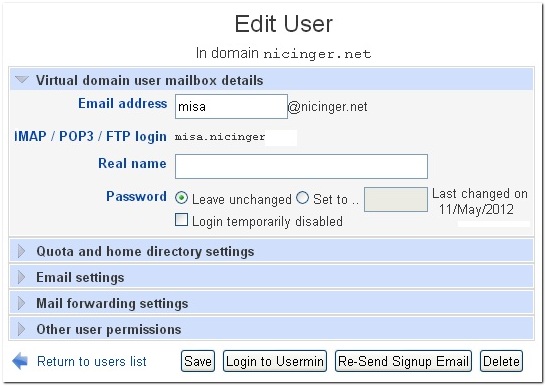This screenshot has width=546, height=386.
Task: Enable Login temporarily disabled checkbox
Action: (181, 220)
